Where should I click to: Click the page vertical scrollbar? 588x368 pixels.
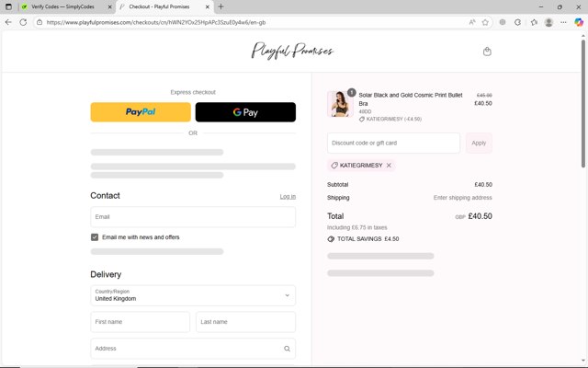(583, 103)
